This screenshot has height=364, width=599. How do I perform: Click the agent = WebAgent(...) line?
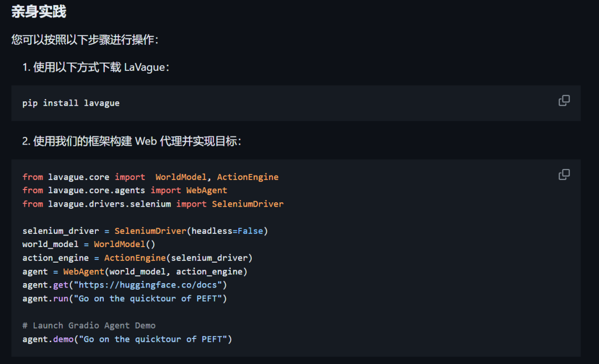coord(135,271)
